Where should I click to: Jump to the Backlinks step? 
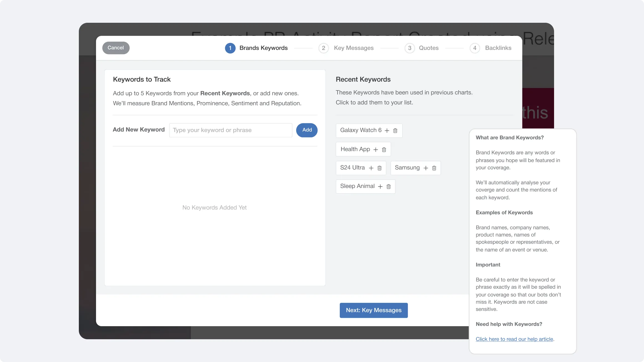point(498,48)
